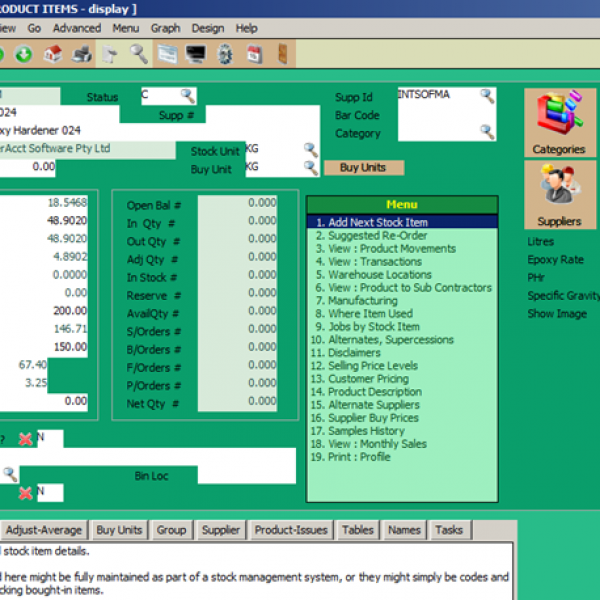Click the green down-arrow toolbar icon

coord(24,55)
